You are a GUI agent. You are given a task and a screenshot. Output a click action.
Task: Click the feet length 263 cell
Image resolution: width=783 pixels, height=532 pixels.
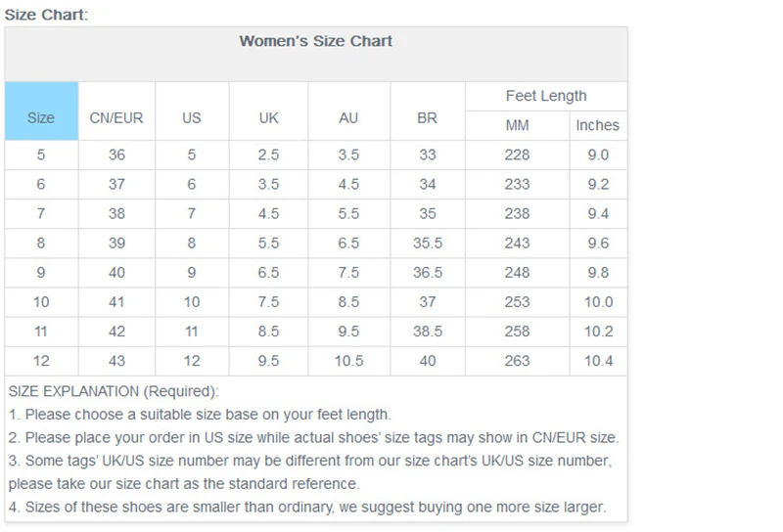point(517,361)
